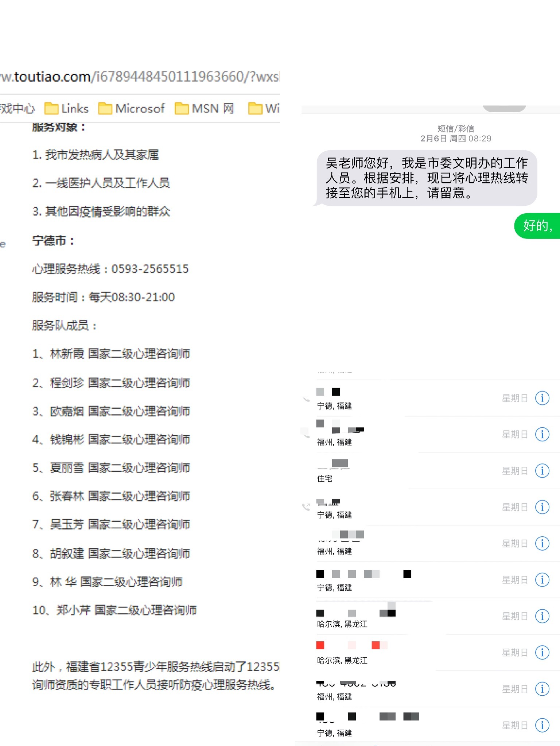Viewport: 560px width, 746px height.
Task: Select the 游戏中心 bookmark item
Action: click(x=17, y=108)
